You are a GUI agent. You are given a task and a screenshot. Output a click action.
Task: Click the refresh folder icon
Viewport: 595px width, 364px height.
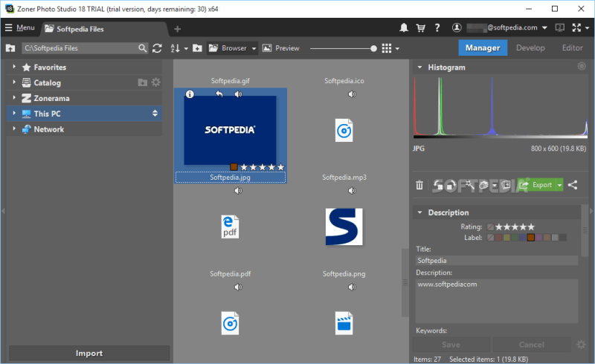[157, 48]
